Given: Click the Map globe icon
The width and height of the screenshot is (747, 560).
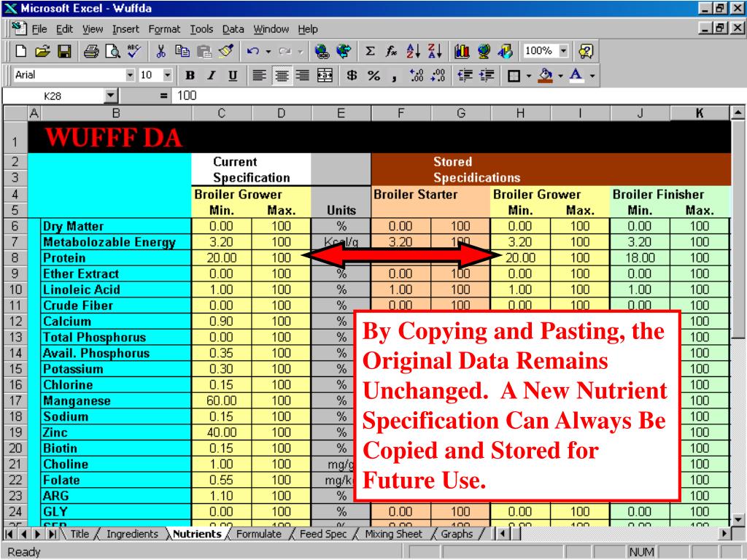Looking at the screenshot, I should pyautogui.click(x=484, y=51).
